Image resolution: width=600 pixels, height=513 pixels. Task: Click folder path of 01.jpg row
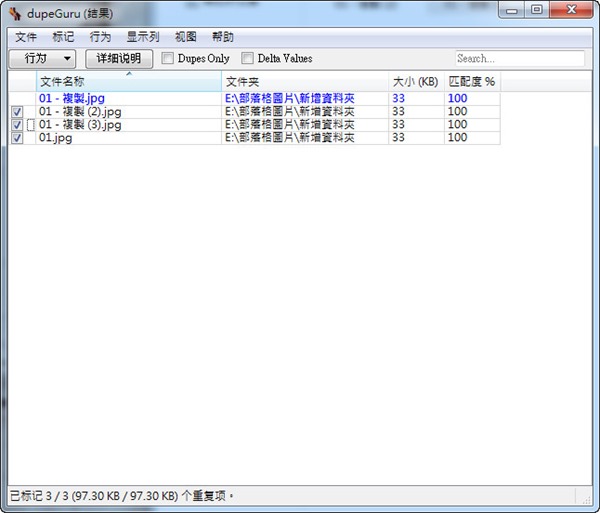(290, 138)
